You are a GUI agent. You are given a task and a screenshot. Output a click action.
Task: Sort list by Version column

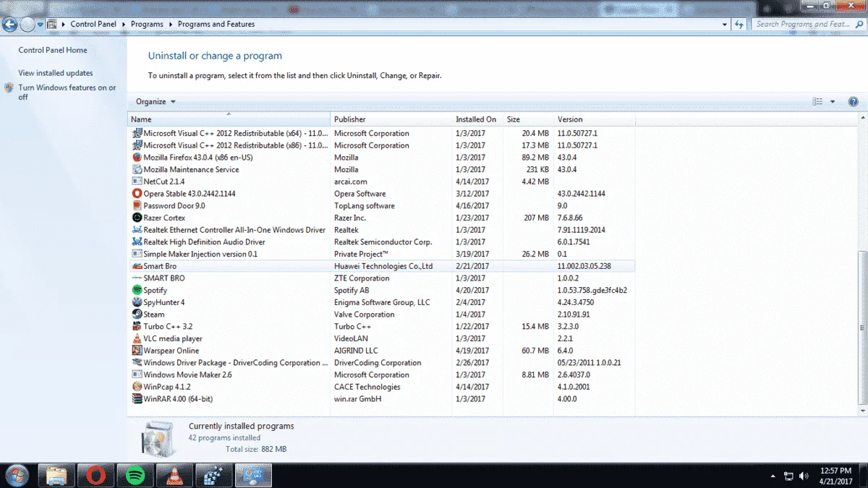pyautogui.click(x=595, y=119)
